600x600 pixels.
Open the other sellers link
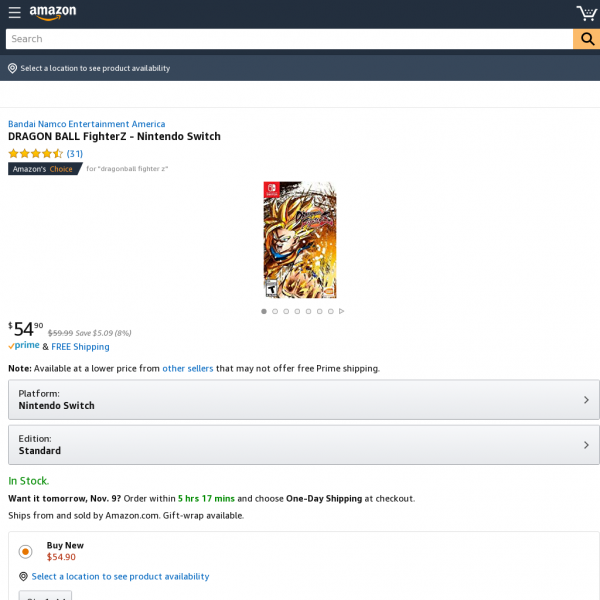pyautogui.click(x=187, y=368)
